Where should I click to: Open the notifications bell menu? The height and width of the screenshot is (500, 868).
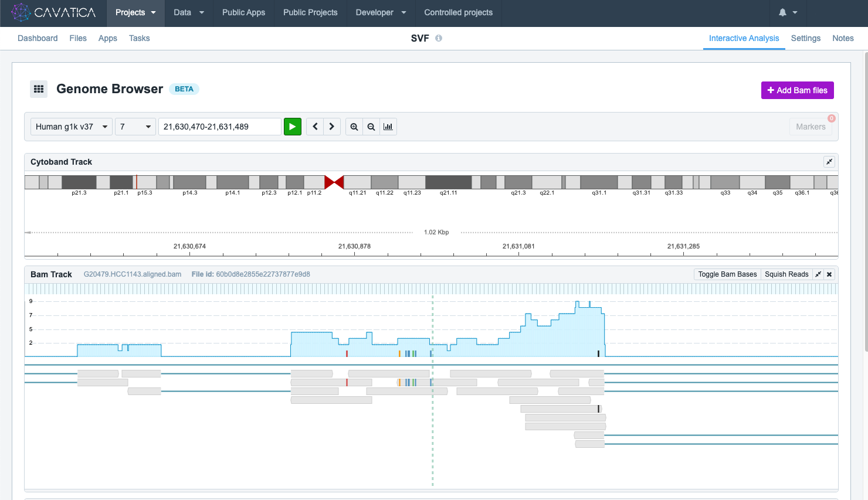(x=788, y=12)
